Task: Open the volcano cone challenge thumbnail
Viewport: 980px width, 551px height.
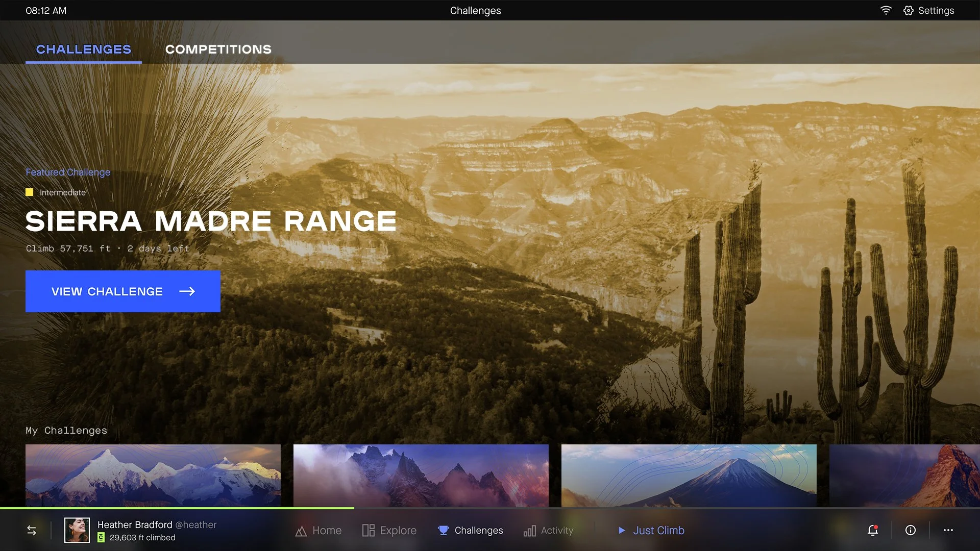Action: 689,475
